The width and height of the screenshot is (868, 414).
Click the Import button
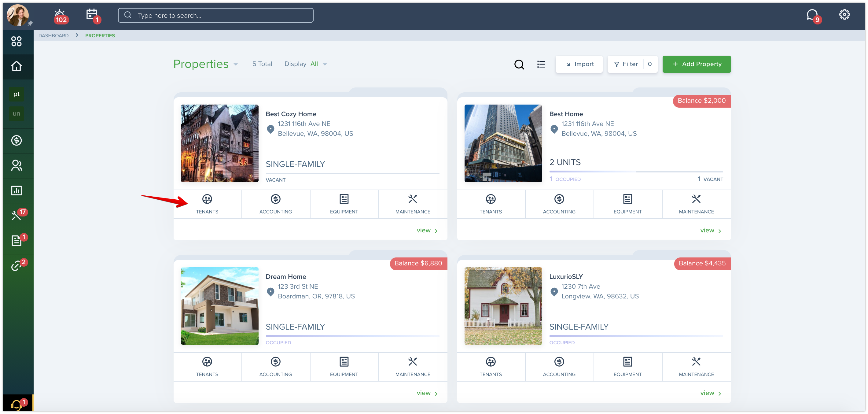(x=579, y=64)
